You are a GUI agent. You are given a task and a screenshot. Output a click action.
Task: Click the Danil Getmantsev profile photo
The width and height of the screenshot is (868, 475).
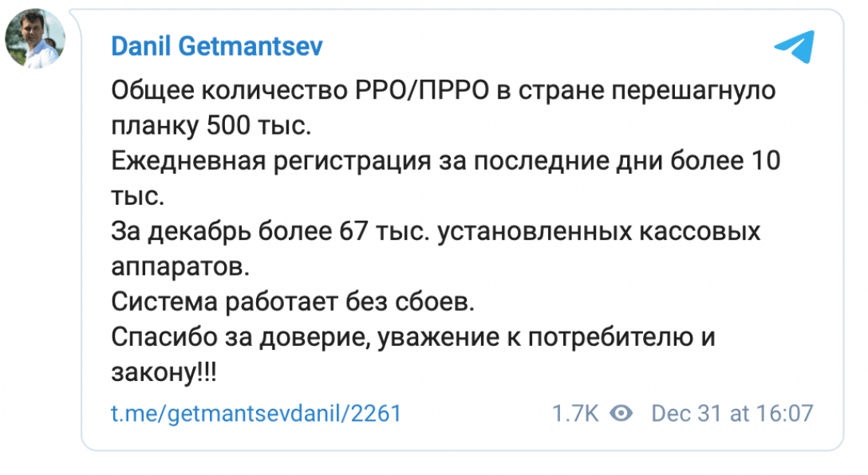(35, 37)
